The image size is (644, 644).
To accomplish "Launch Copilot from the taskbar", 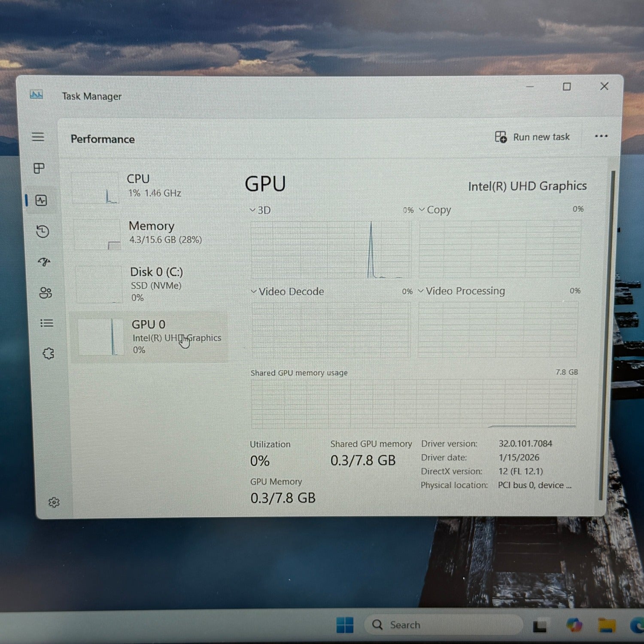I will coord(574,625).
